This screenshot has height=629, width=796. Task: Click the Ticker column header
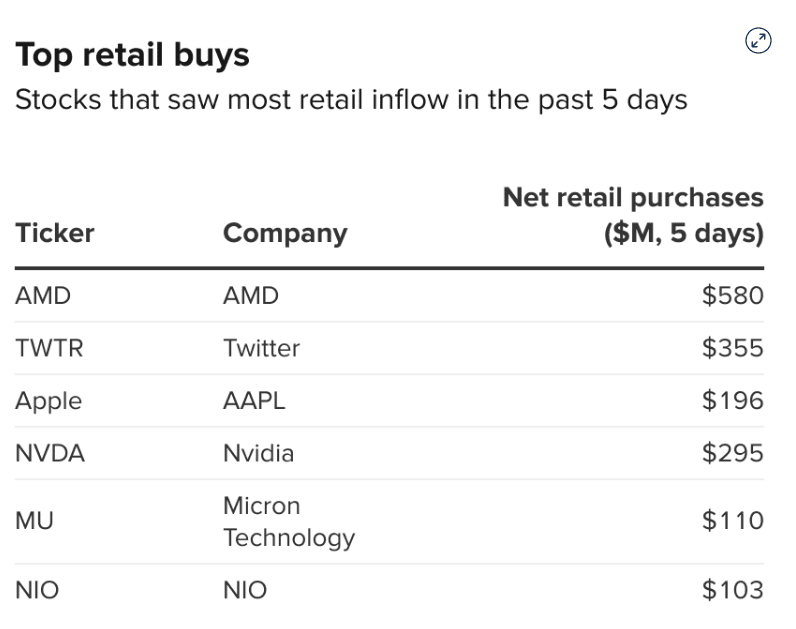click(x=55, y=233)
